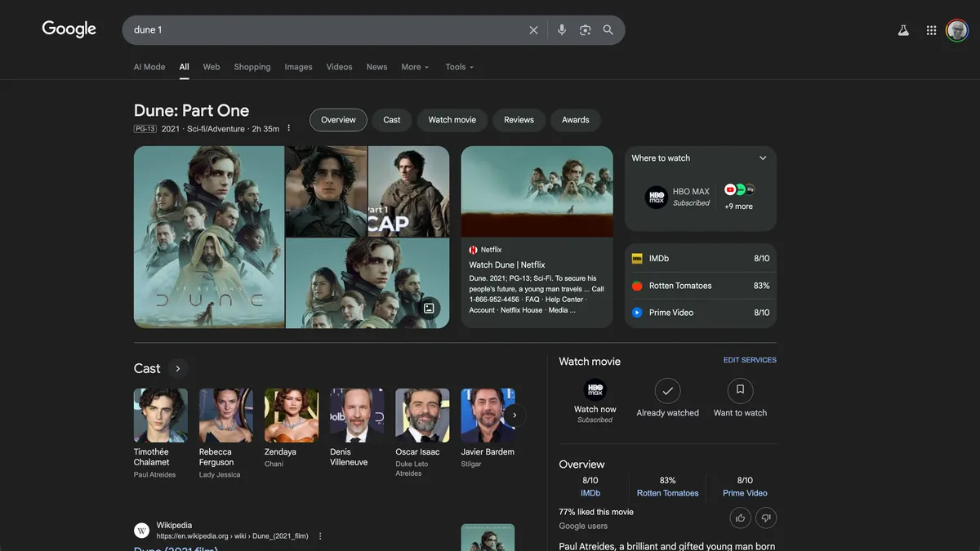The width and height of the screenshot is (980, 551).
Task: Clear the search box text
Action: (533, 30)
